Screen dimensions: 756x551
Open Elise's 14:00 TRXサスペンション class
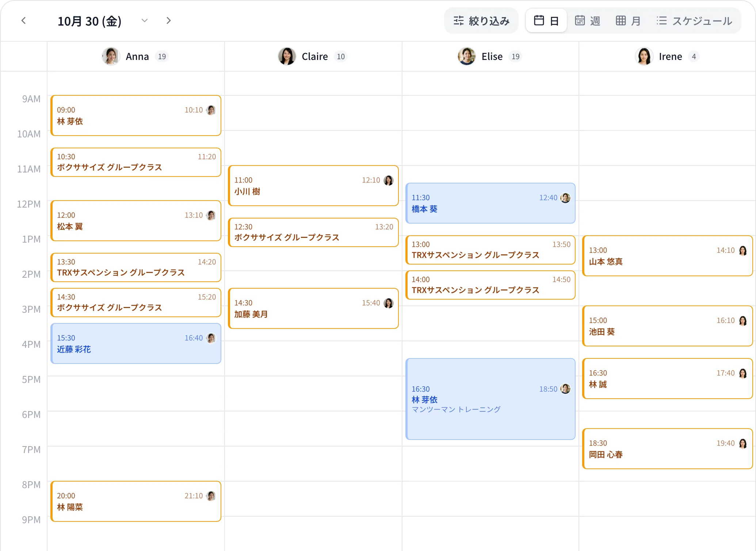point(490,285)
